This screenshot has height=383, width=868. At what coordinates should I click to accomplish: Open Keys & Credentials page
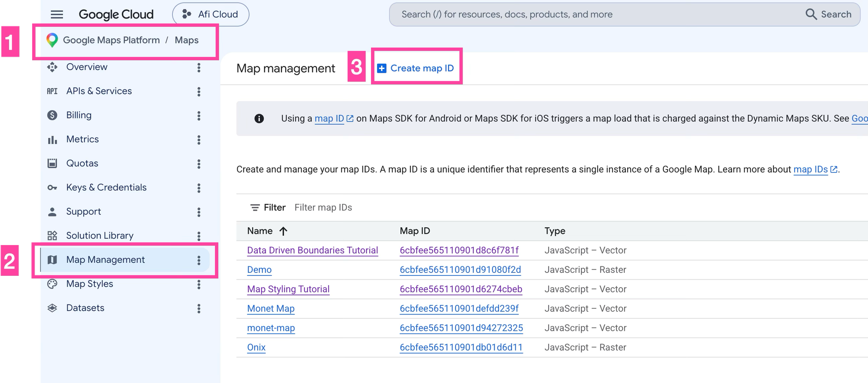point(106,187)
